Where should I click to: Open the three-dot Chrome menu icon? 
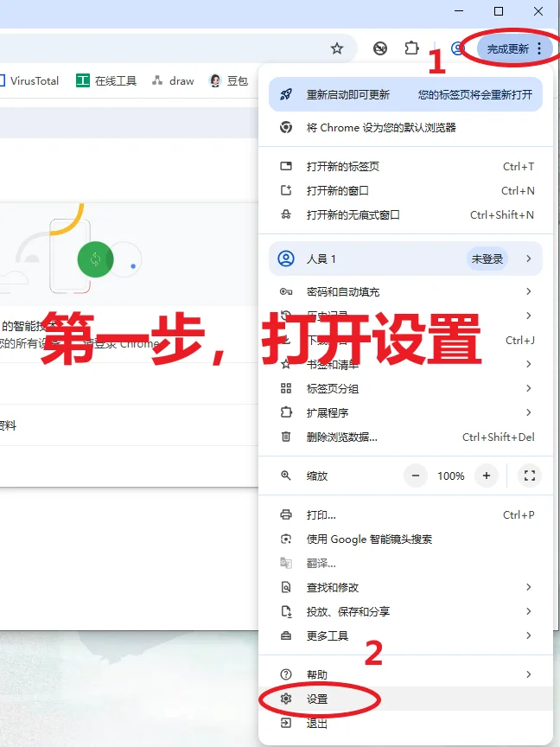[x=539, y=48]
